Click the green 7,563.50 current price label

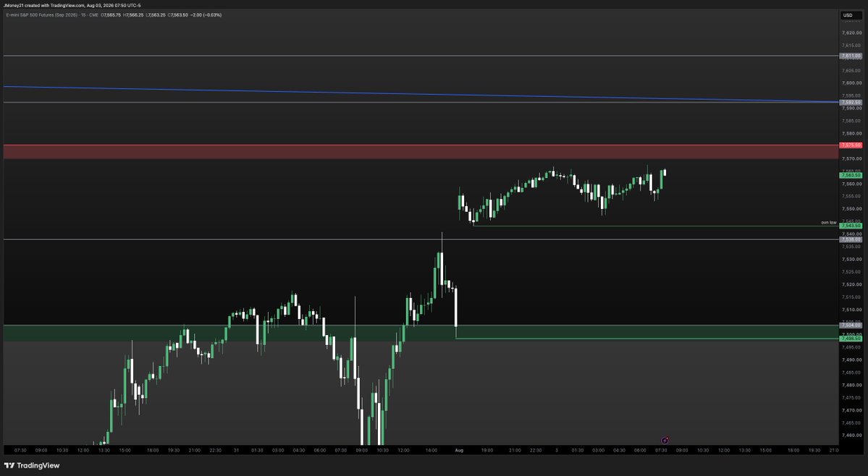tap(851, 174)
